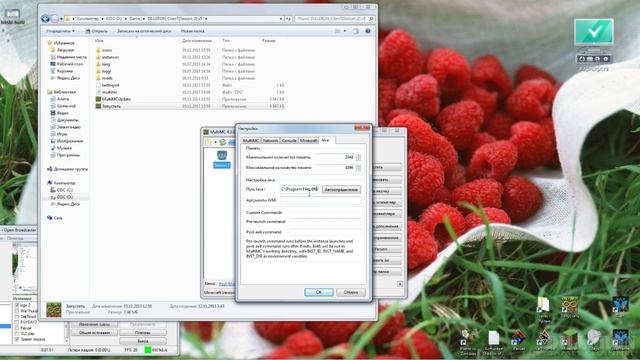
Task: Go forward in Explorer navigation
Action: pos(54,19)
